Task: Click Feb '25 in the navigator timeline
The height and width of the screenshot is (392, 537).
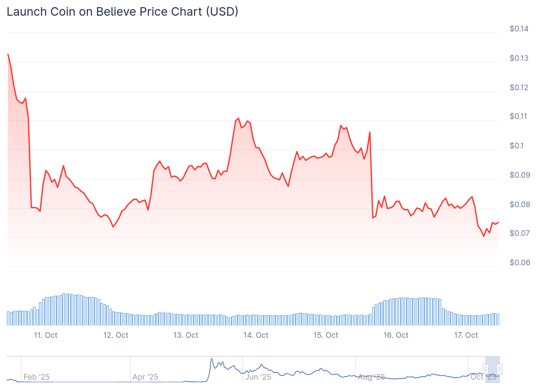Action: pos(37,377)
